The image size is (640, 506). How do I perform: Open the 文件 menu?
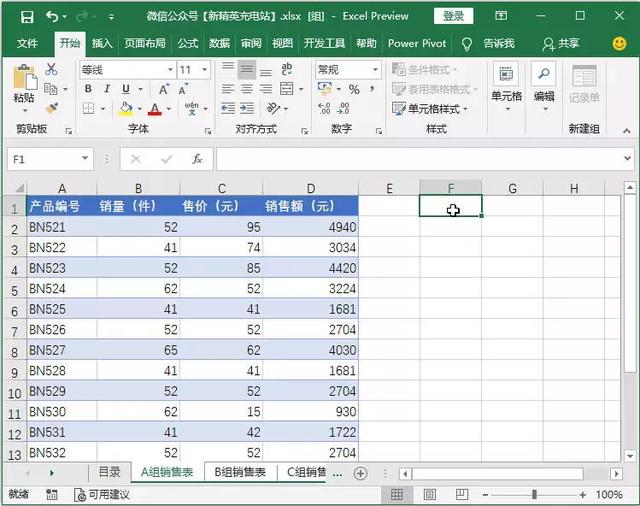[x=27, y=43]
